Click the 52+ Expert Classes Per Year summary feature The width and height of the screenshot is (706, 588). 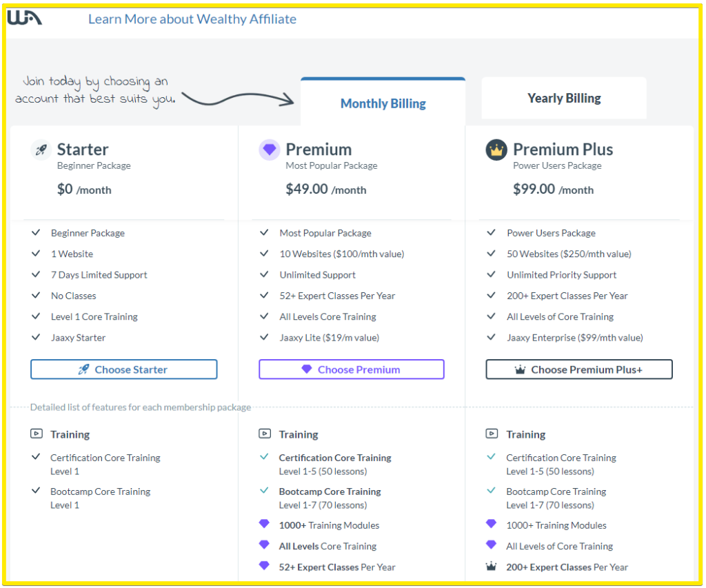point(337,296)
